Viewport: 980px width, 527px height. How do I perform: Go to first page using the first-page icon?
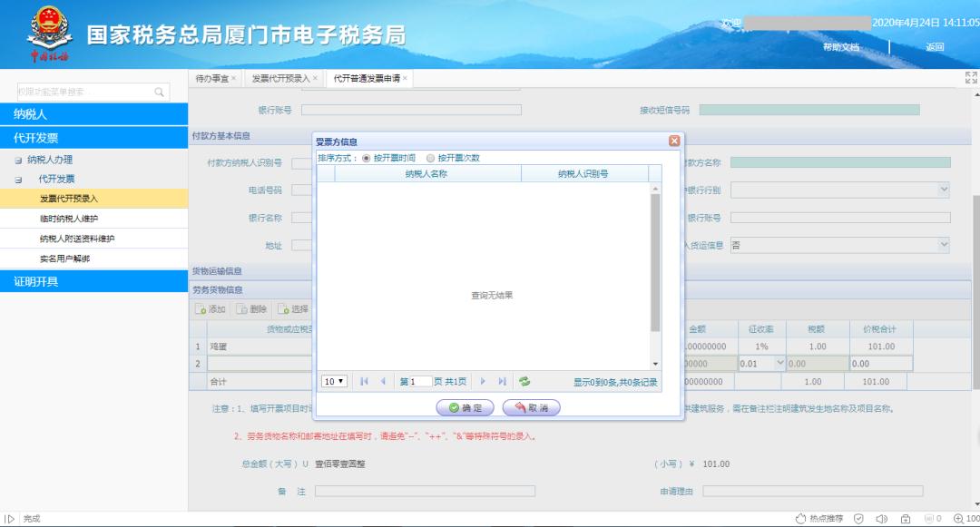click(x=363, y=382)
